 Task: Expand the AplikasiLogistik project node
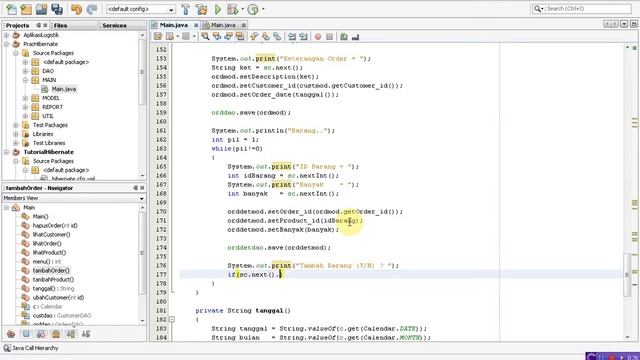point(7,35)
